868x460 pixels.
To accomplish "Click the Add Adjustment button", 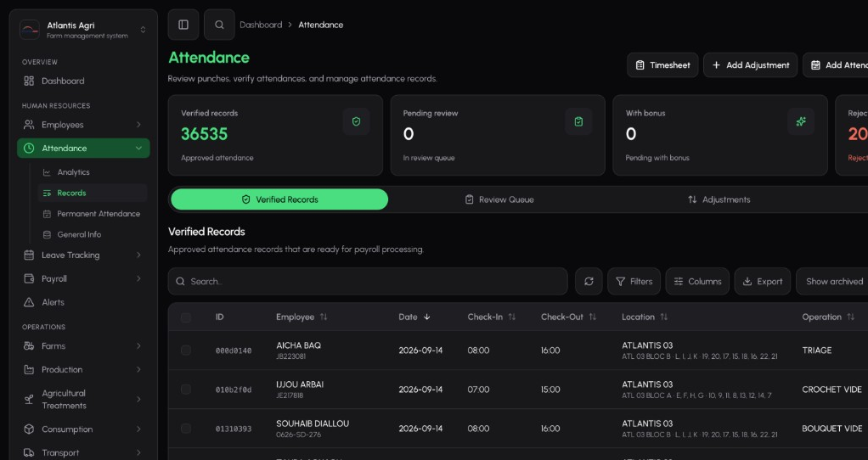I will pos(750,65).
